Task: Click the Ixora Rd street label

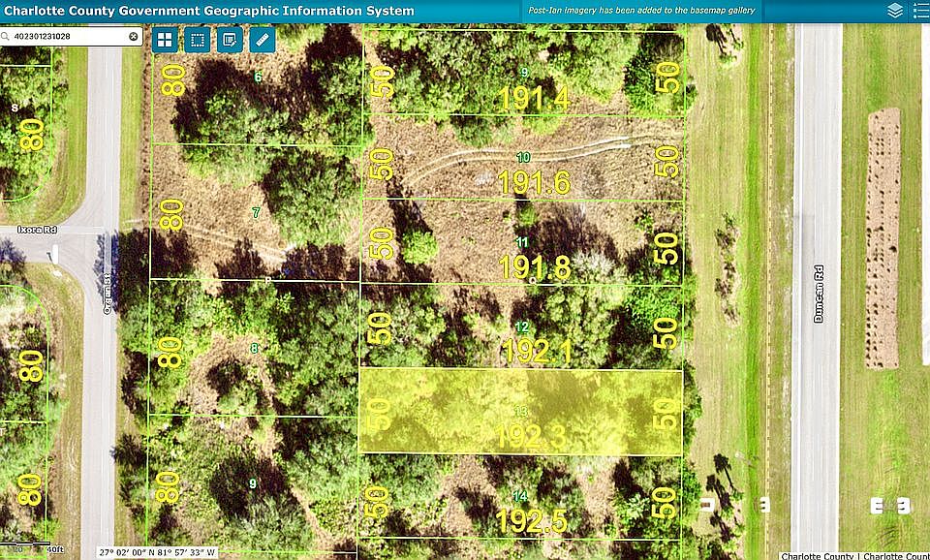Action: tap(31, 233)
